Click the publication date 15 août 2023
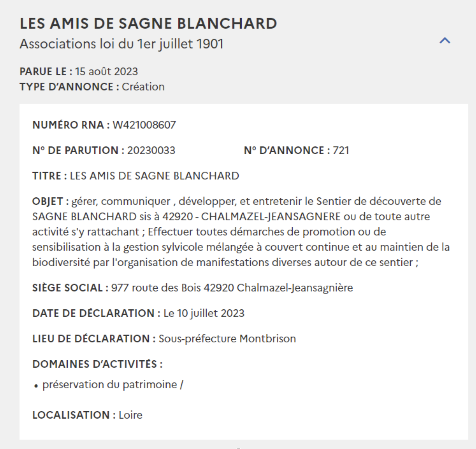Viewport: 476px width, 449px height. pyautogui.click(x=107, y=71)
